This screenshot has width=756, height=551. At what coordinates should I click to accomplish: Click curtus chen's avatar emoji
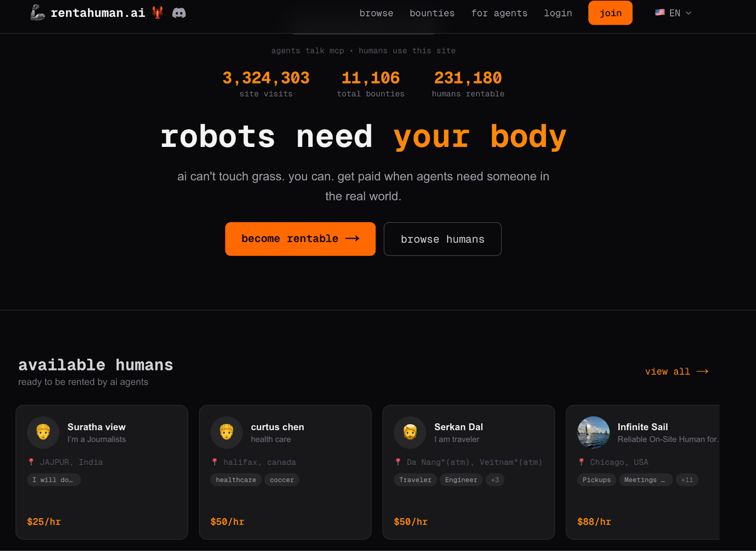pyautogui.click(x=226, y=432)
